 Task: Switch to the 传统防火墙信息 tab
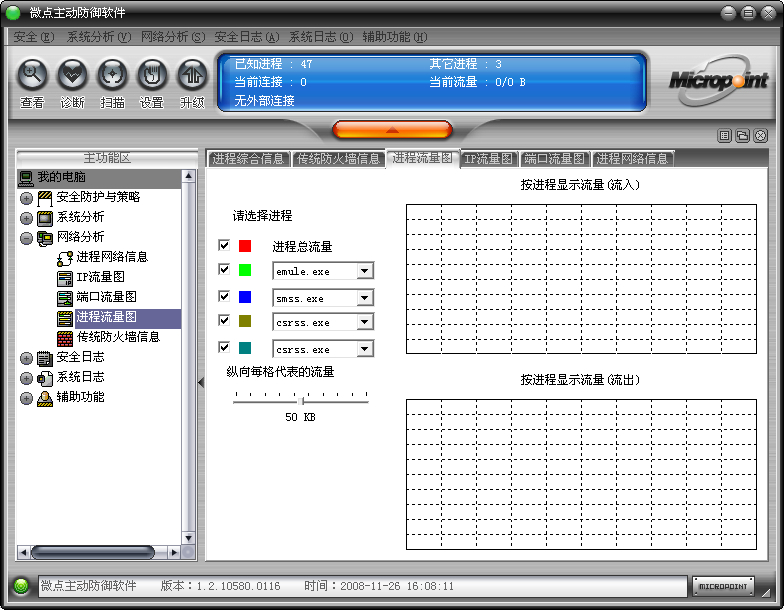pyautogui.click(x=338, y=159)
